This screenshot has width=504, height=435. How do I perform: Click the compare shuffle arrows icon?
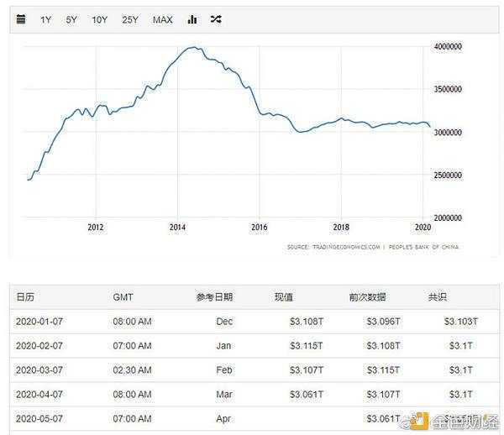pyautogui.click(x=216, y=19)
